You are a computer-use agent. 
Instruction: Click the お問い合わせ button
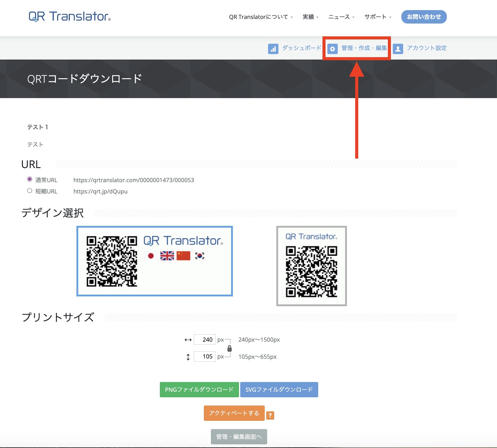coord(424,17)
